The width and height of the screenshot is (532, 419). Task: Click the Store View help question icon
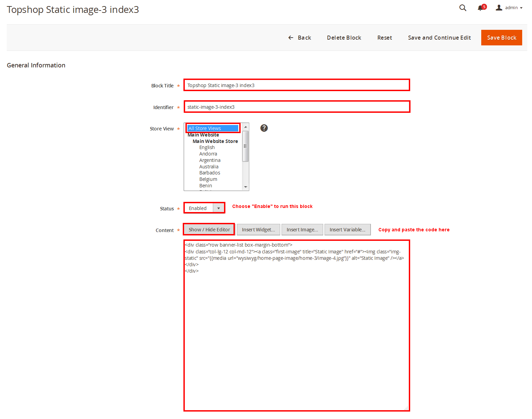(264, 128)
